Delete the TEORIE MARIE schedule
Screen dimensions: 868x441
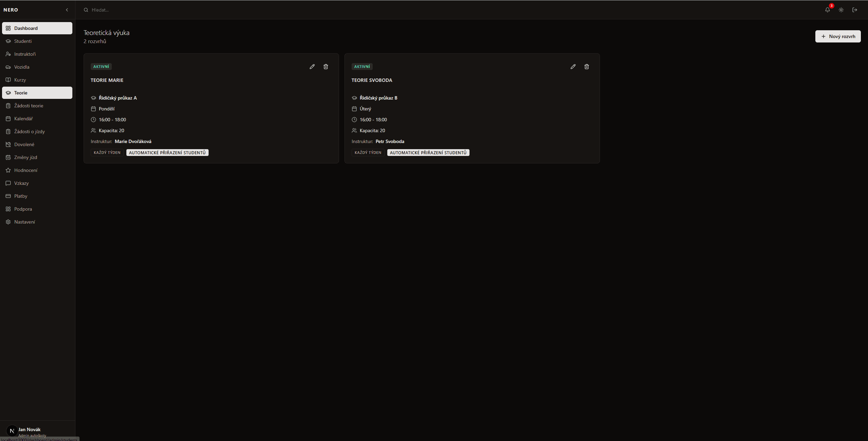coord(325,67)
